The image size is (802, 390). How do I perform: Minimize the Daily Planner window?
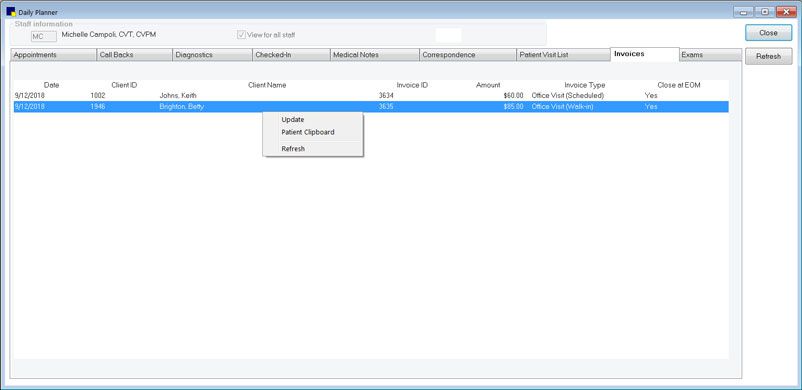743,12
